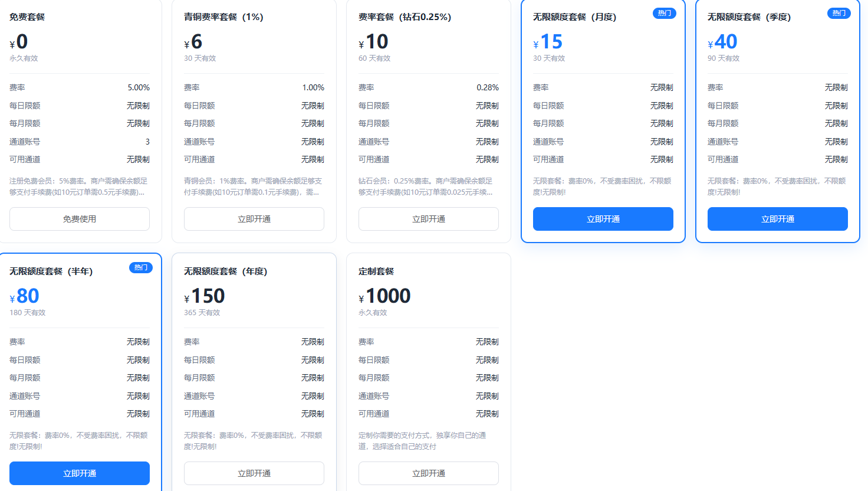Screen dimensions: 868x491
Task: Click 立即开通 under the 钻石0.25% plan
Action: tap(429, 219)
